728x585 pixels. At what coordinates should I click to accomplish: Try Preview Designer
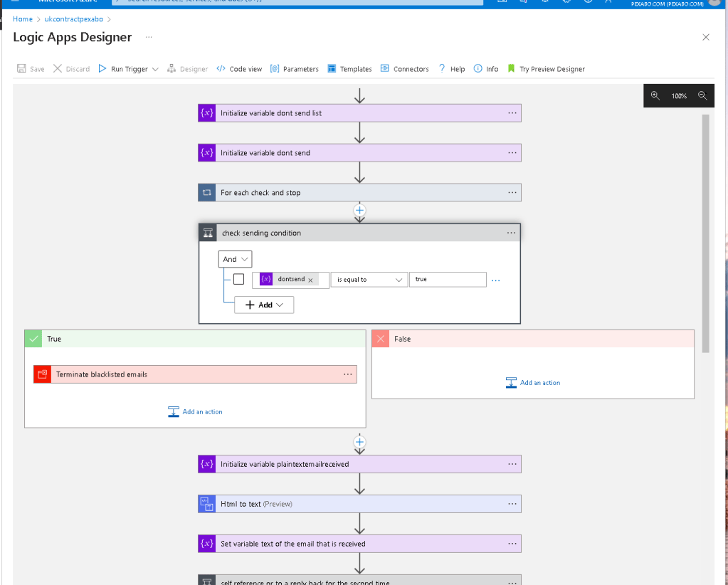(x=546, y=69)
